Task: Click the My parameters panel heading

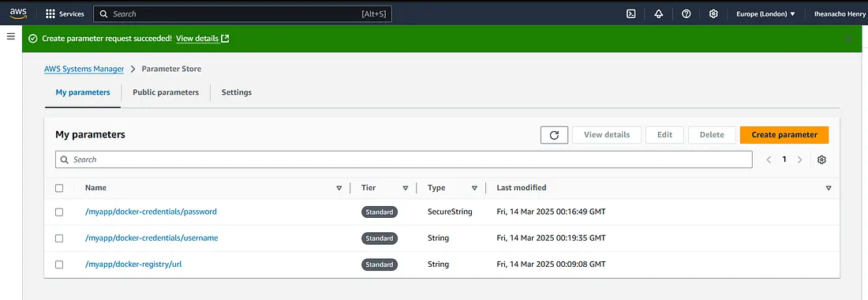Action: [90, 134]
